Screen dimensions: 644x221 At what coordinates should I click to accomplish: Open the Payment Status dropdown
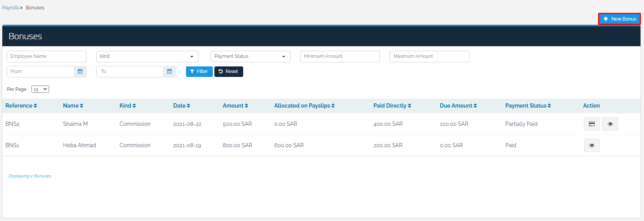pos(250,56)
